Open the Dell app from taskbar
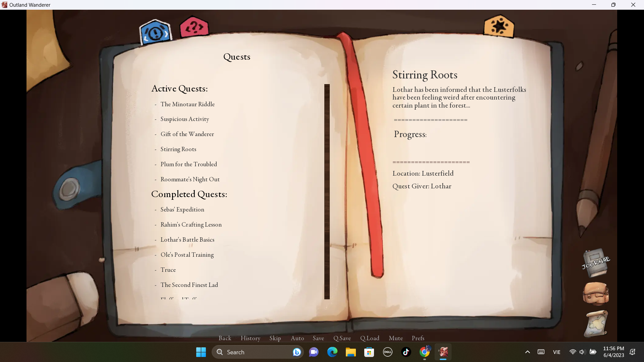The height and width of the screenshot is (362, 644). click(387, 352)
